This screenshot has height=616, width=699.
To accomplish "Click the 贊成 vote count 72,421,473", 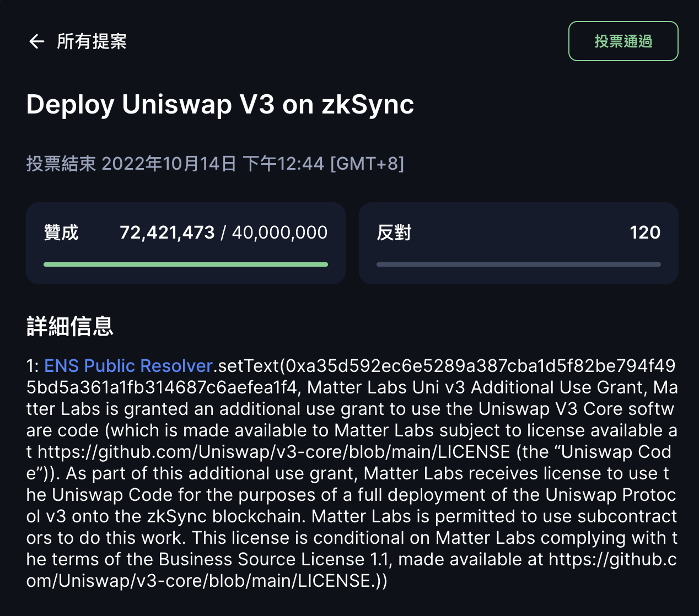I will [x=167, y=232].
